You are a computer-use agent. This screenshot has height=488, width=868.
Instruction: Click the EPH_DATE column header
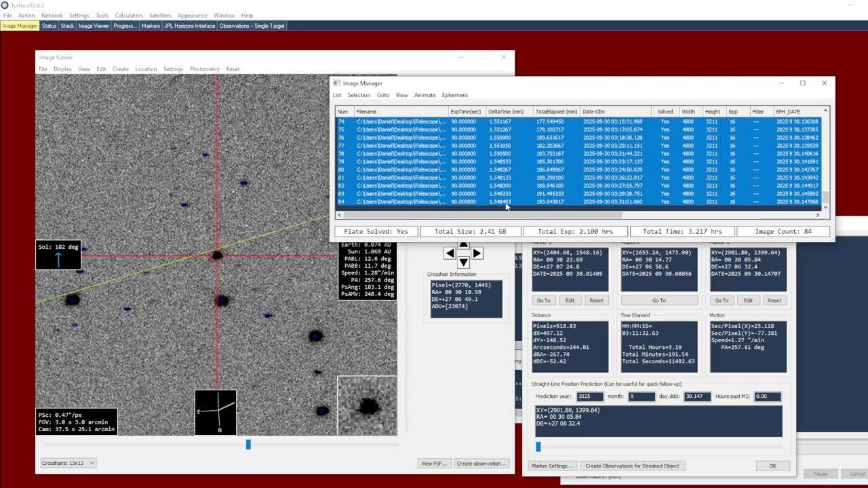coord(797,112)
